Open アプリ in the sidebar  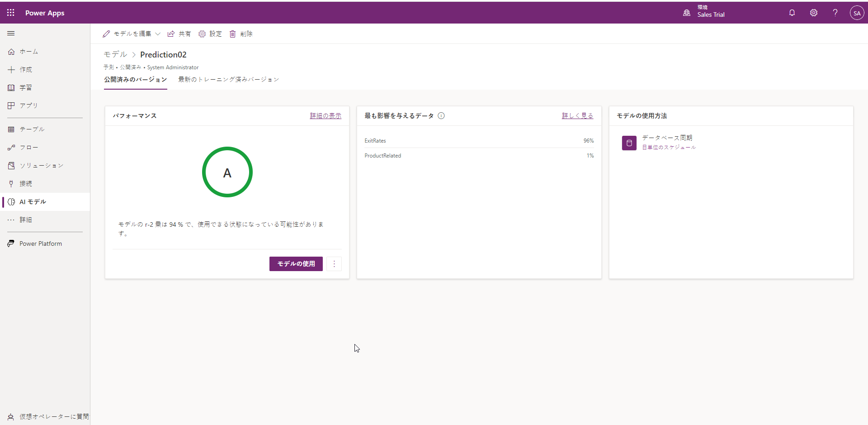[45, 105]
